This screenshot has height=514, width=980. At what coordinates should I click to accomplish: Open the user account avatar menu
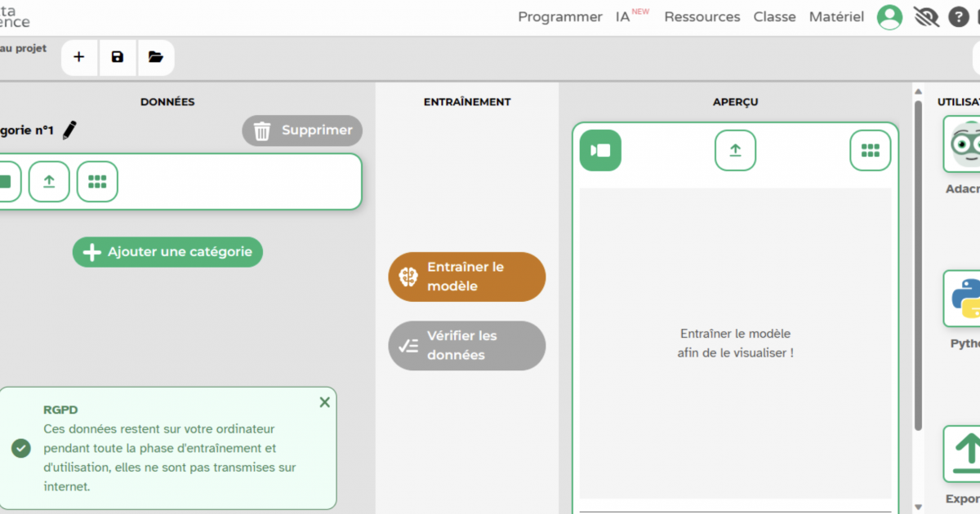(x=889, y=17)
